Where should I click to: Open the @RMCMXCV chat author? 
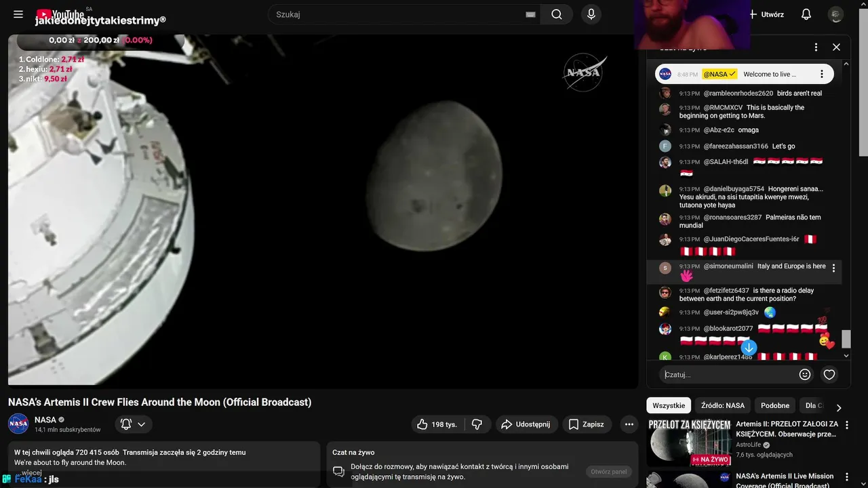coord(723,108)
